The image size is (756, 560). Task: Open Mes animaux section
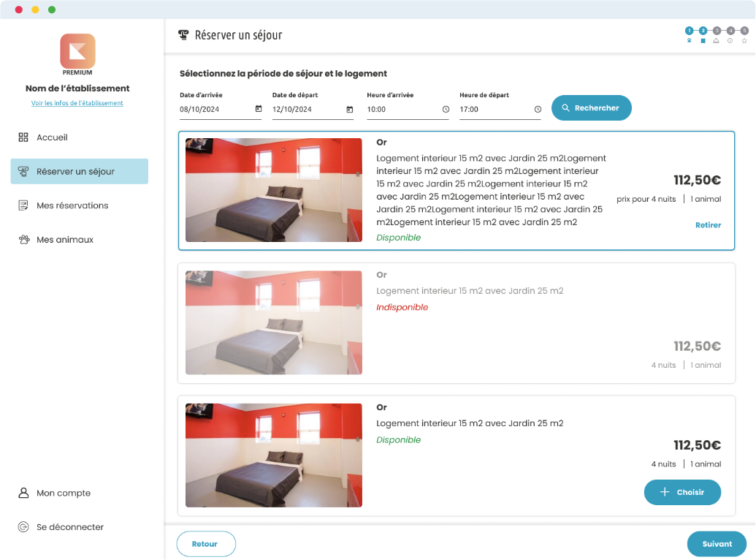[x=65, y=240]
